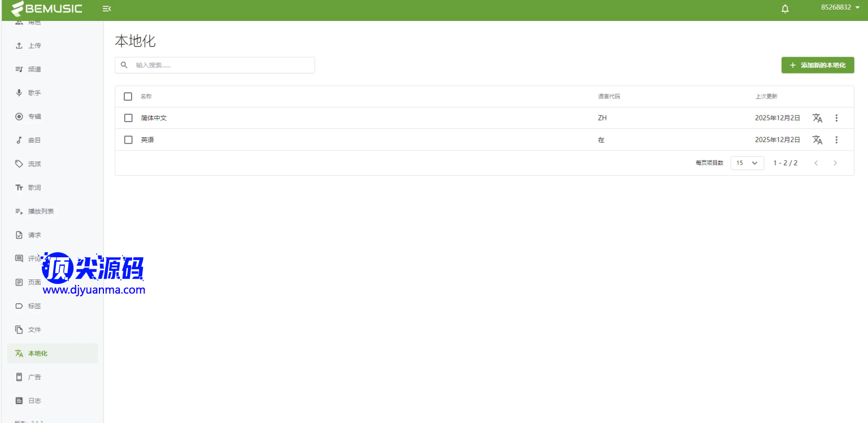Click the notification bell icon

coord(785,8)
